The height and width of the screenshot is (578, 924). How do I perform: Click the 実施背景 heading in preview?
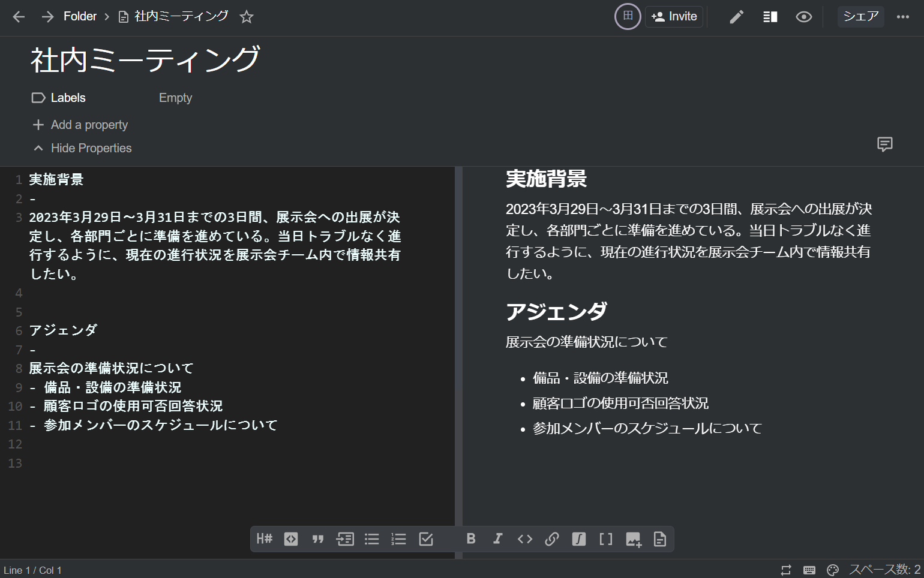pyautogui.click(x=546, y=178)
